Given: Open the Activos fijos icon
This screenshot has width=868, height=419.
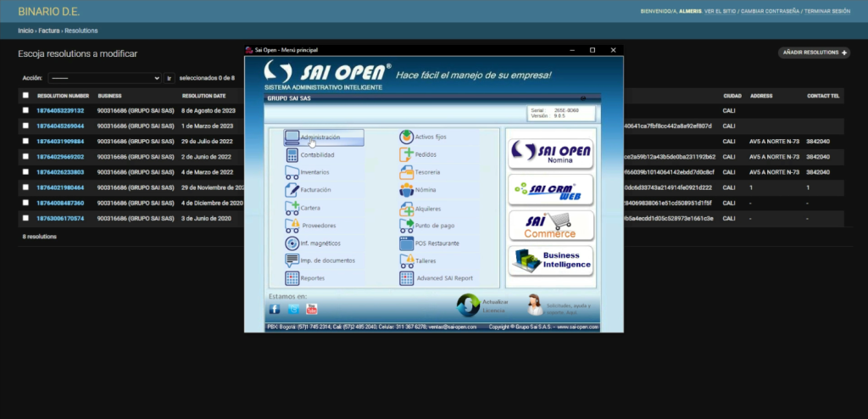Looking at the screenshot, I should tap(406, 137).
